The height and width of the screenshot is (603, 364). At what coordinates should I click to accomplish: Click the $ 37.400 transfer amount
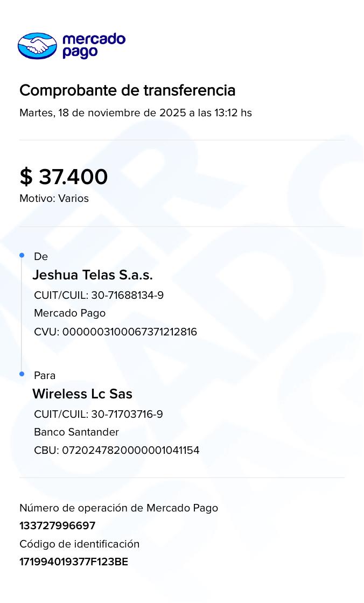coord(64,177)
